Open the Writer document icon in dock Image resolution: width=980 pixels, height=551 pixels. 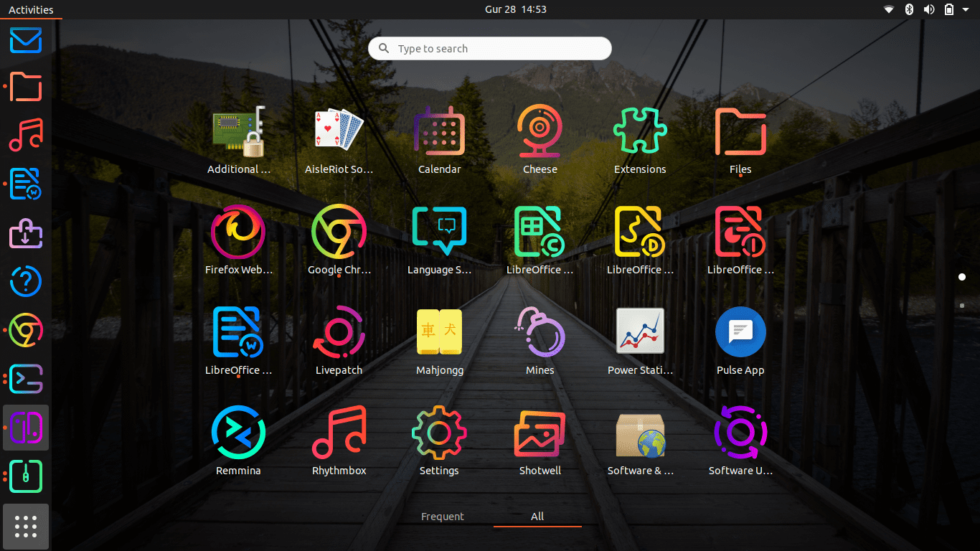point(26,184)
